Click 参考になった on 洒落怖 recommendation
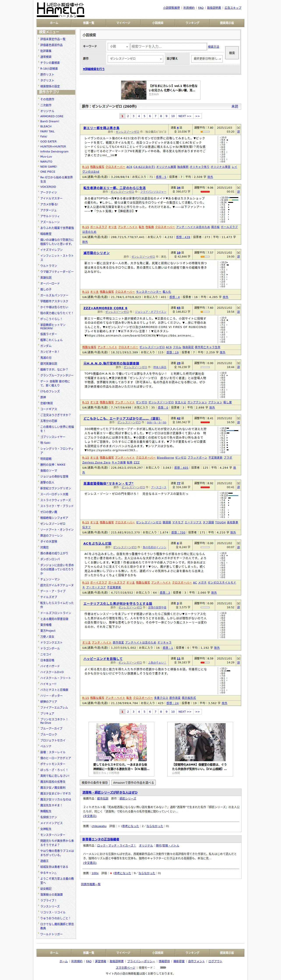The height and width of the screenshot is (980, 281). click(x=131, y=826)
